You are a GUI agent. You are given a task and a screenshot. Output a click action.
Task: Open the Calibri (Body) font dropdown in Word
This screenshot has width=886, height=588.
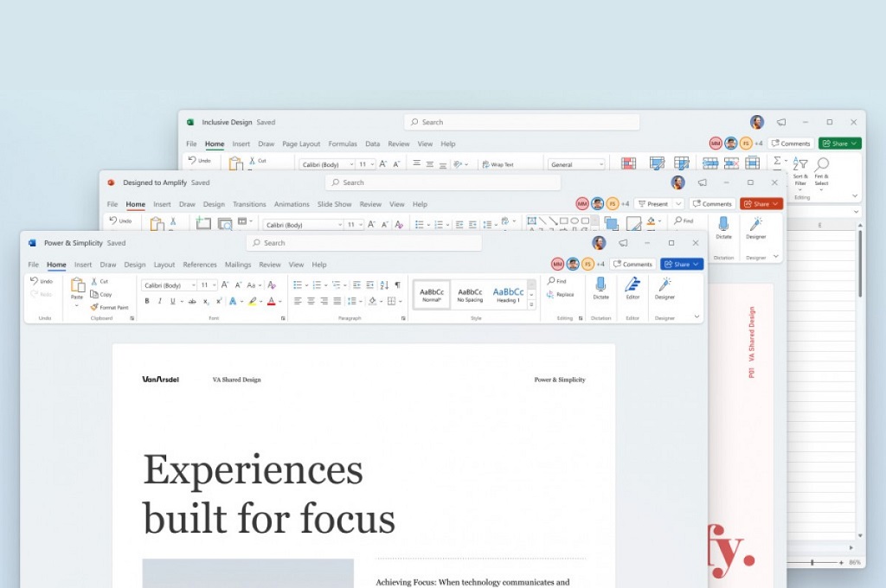coord(169,285)
